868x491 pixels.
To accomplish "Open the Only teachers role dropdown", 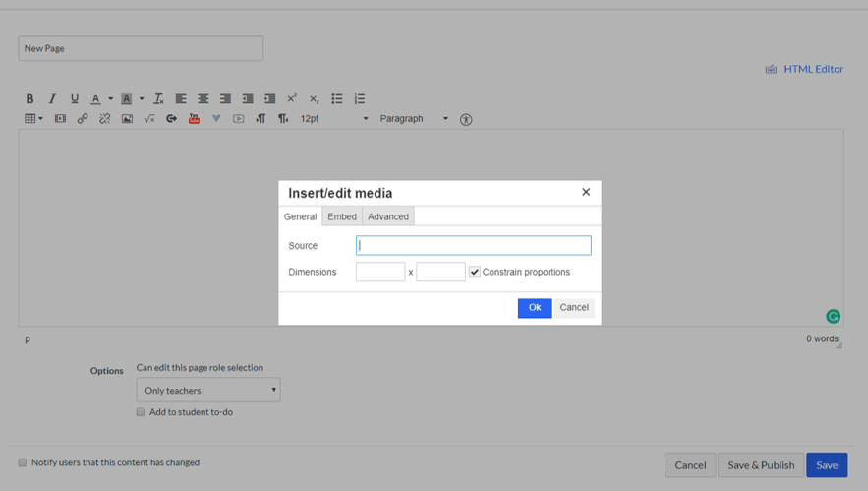I will (x=208, y=390).
